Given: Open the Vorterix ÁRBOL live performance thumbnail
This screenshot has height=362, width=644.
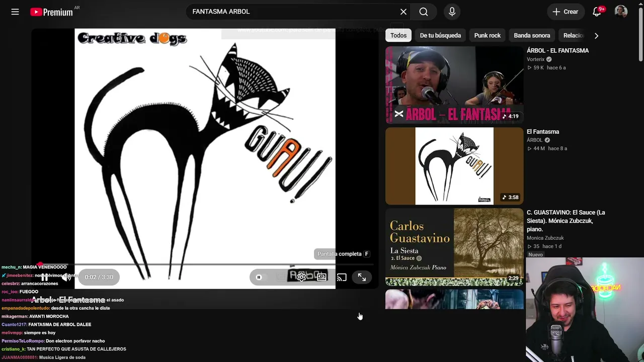Looking at the screenshot, I should pyautogui.click(x=454, y=85).
